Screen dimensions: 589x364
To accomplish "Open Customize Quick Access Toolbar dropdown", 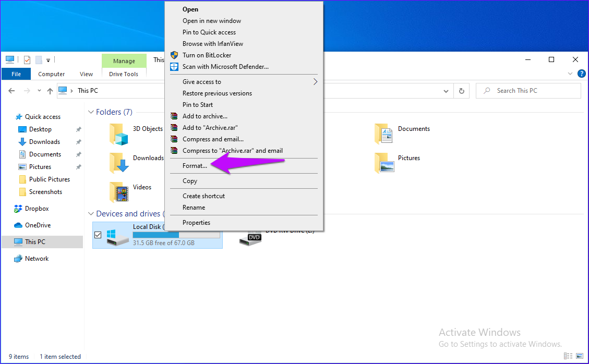I will tap(48, 60).
